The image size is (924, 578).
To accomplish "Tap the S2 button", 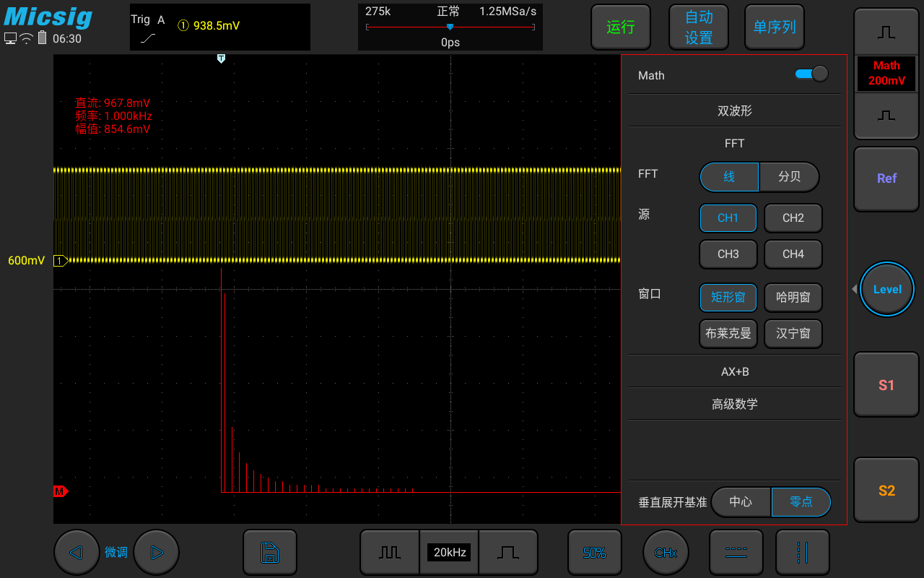I will (x=886, y=491).
